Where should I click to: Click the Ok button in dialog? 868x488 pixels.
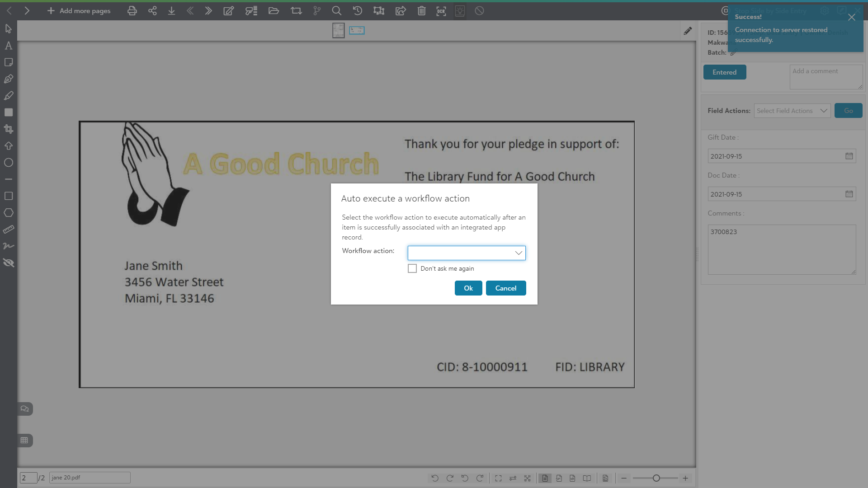tap(468, 288)
